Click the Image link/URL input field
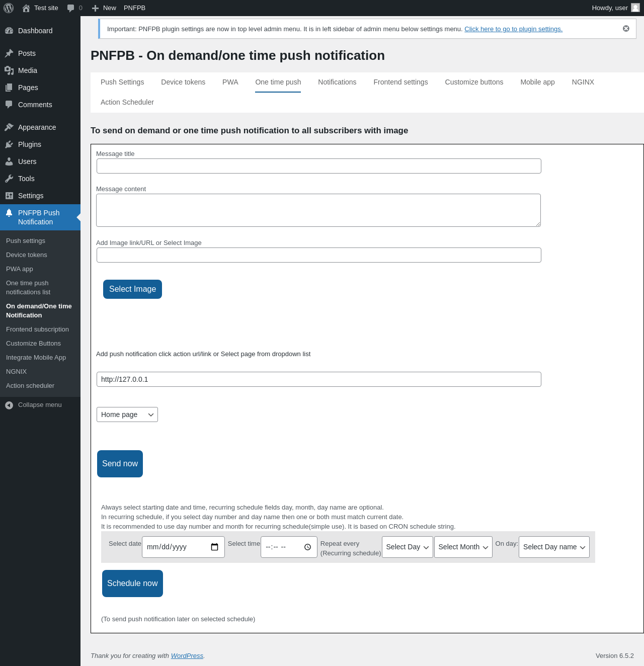This screenshot has height=666, width=644. click(319, 255)
